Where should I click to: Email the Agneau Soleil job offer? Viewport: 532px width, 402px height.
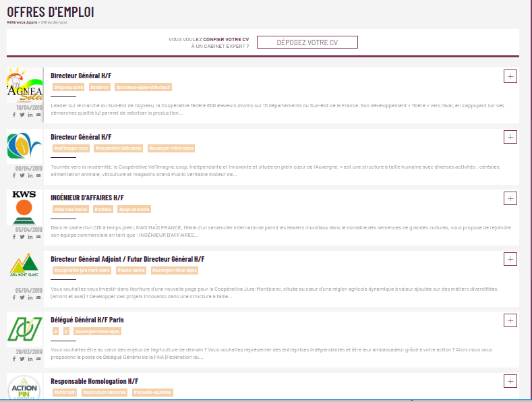tap(38, 115)
